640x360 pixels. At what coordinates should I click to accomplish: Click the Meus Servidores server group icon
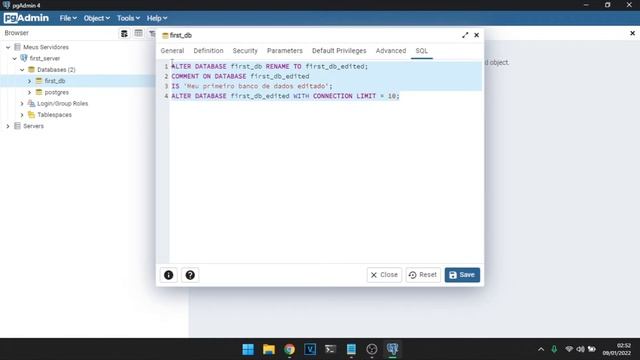coord(17,47)
